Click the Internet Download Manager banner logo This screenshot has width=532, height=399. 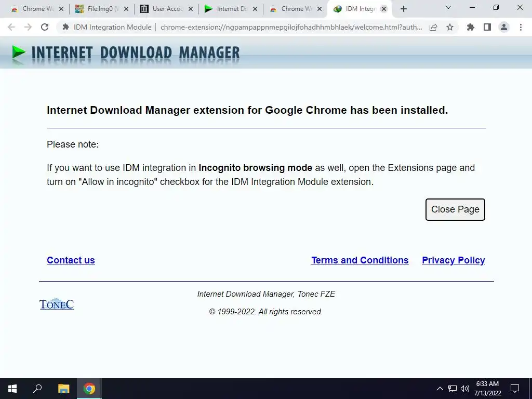(126, 54)
